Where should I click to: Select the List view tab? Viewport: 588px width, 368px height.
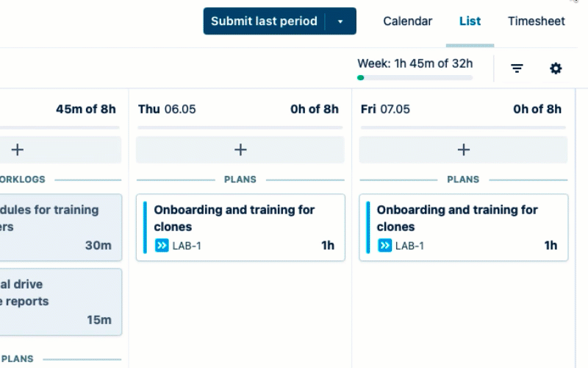[x=470, y=21]
